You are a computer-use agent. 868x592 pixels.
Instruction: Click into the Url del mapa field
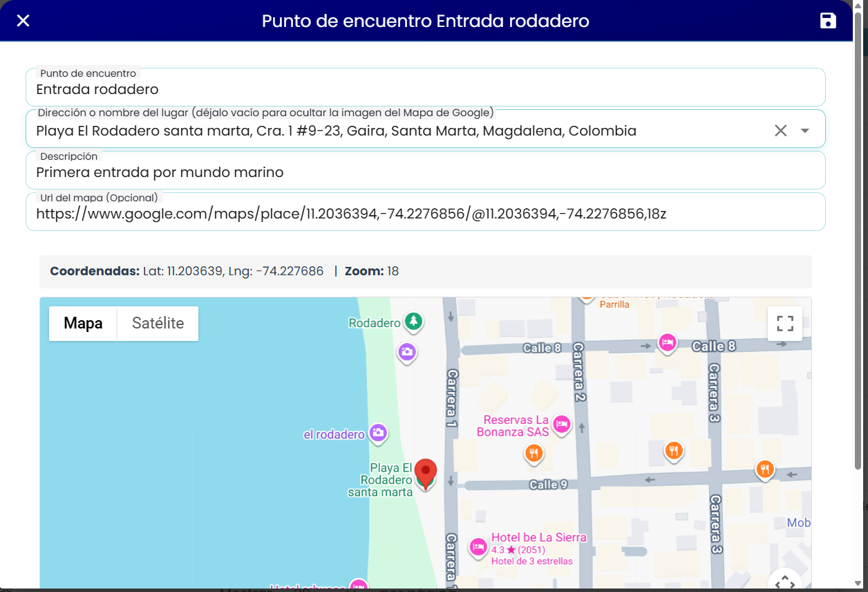pyautogui.click(x=426, y=212)
